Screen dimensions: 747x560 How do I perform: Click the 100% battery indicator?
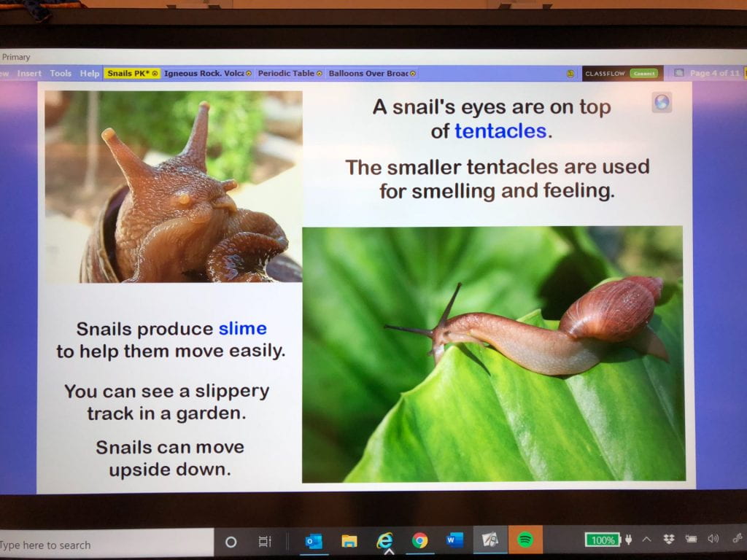point(603,540)
